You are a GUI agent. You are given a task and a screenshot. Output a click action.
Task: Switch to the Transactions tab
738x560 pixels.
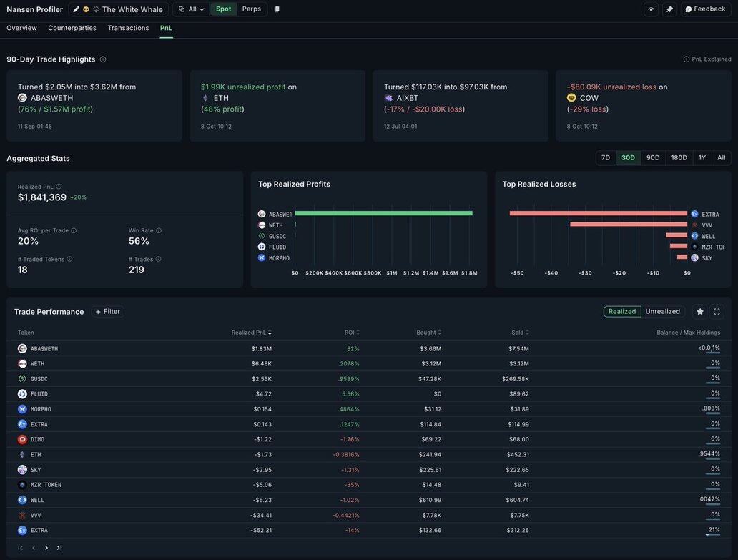point(128,28)
